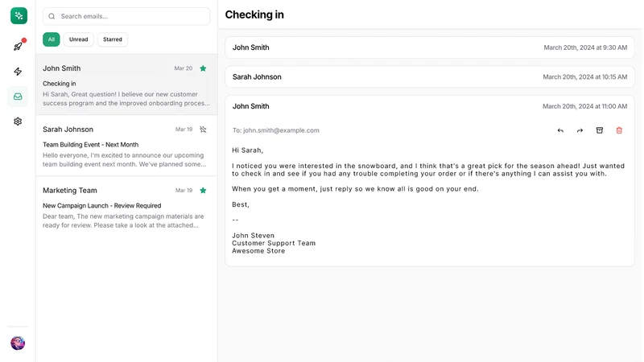This screenshot has height=362, width=644.
Task: Collapse John Smith's 11:00 AM message header
Action: [x=430, y=106]
